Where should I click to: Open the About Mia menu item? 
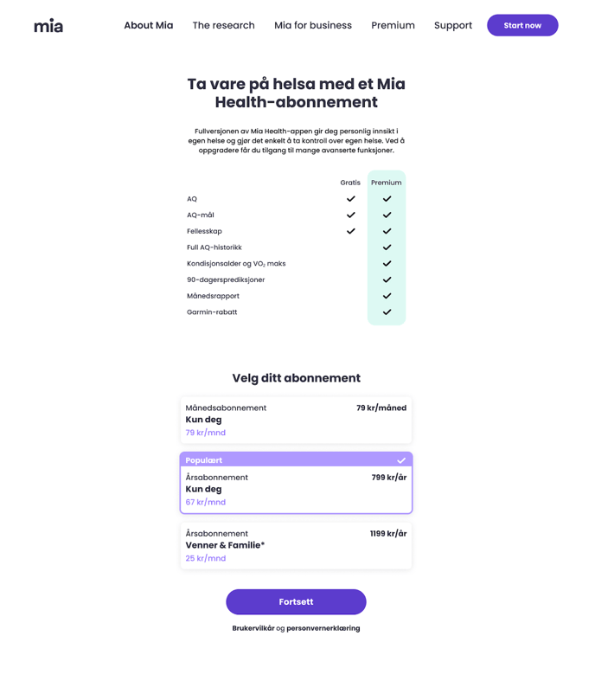tap(148, 26)
